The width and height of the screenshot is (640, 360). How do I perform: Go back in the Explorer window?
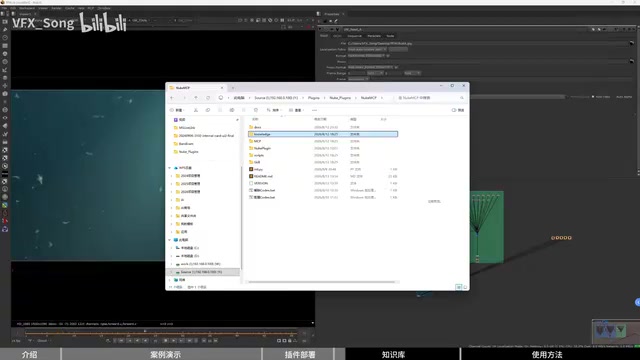pos(172,98)
